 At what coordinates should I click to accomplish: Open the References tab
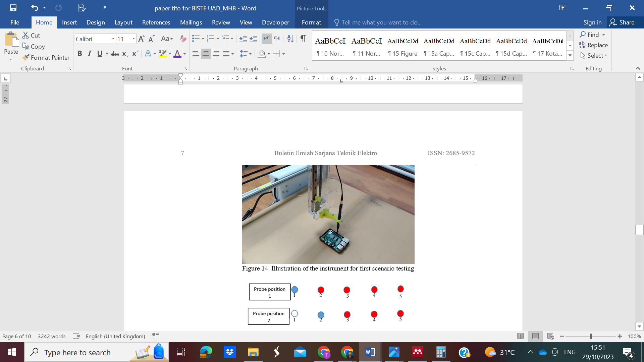[156, 22]
